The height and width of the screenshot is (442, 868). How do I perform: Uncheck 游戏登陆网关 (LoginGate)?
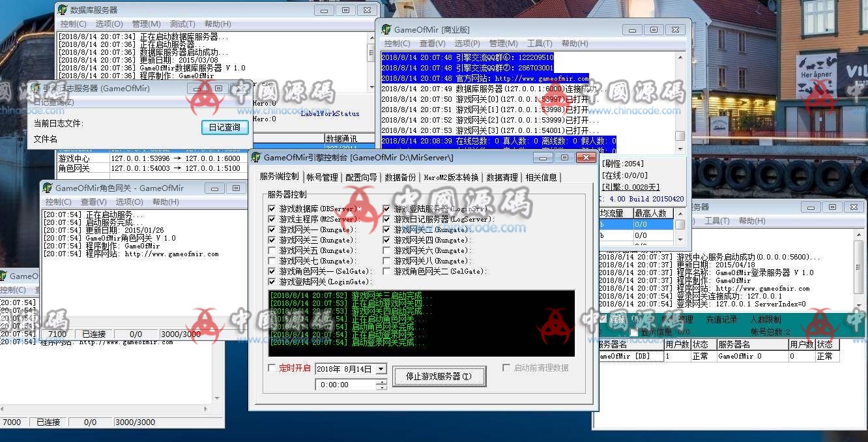click(x=272, y=282)
